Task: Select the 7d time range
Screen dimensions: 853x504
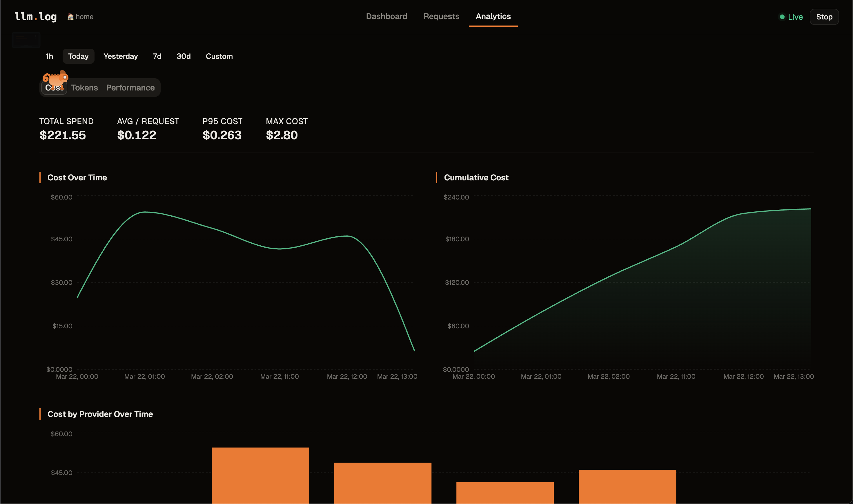Action: pos(157,56)
